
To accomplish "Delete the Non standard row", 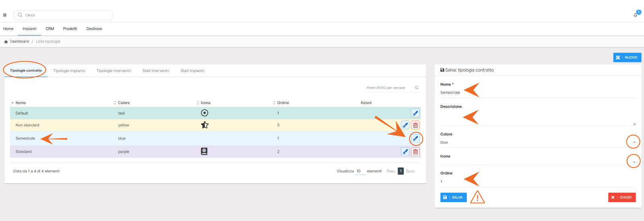I will pos(415,125).
